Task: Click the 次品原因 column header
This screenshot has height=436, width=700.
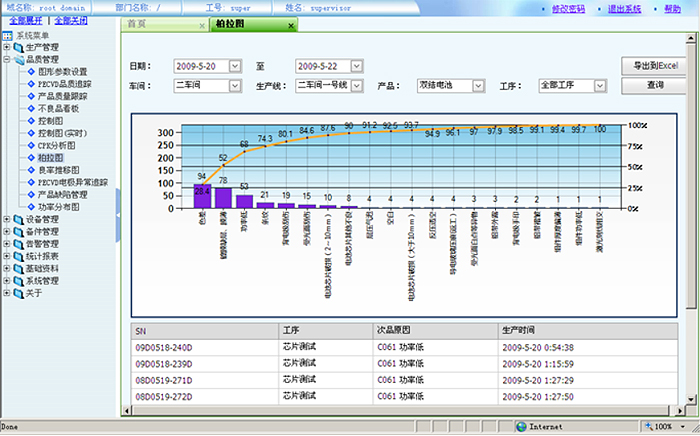Action: point(435,331)
